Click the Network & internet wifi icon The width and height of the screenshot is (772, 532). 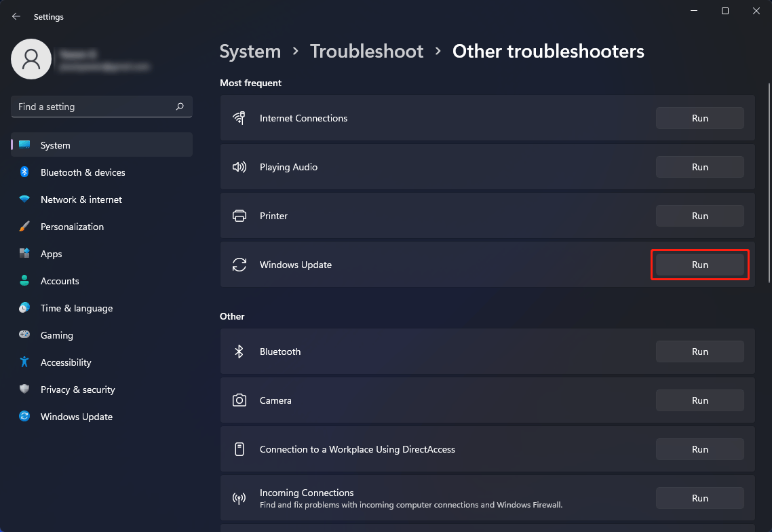point(24,199)
